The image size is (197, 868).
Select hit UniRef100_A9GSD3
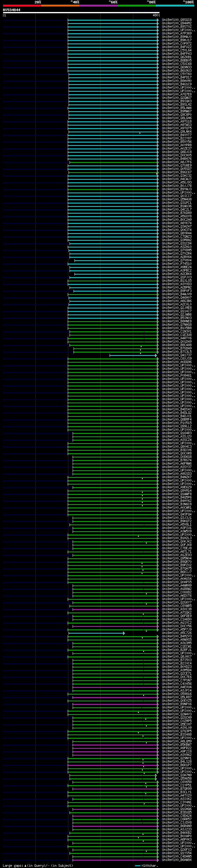177,474
